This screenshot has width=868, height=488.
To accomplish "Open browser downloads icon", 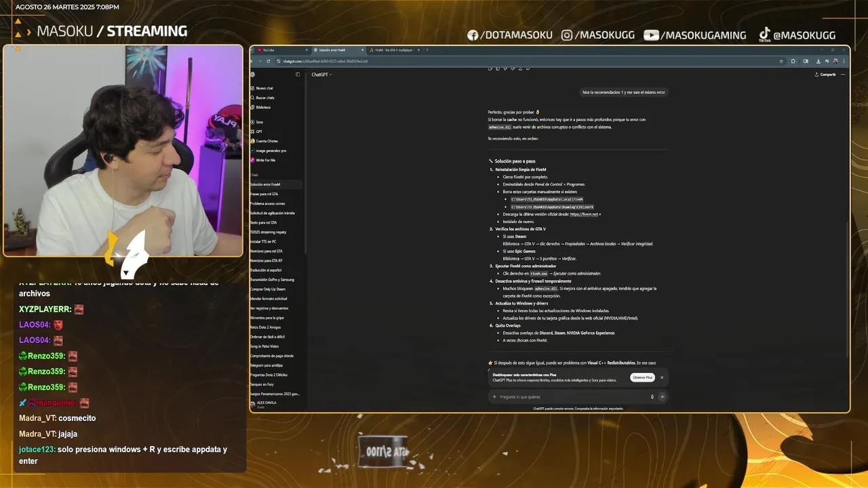I will pyautogui.click(x=819, y=61).
